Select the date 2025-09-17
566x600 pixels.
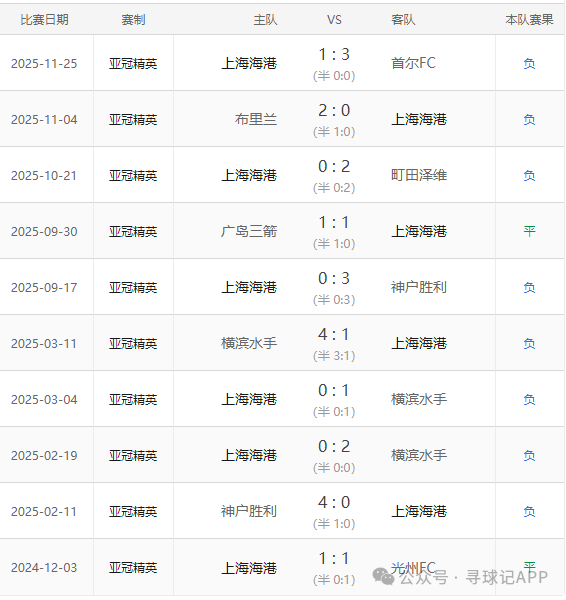[44, 287]
